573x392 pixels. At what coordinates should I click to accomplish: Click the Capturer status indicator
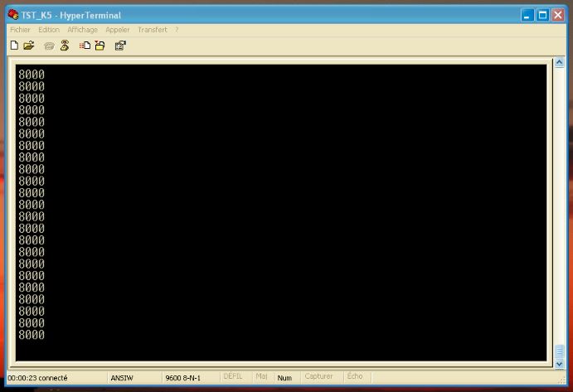point(318,376)
